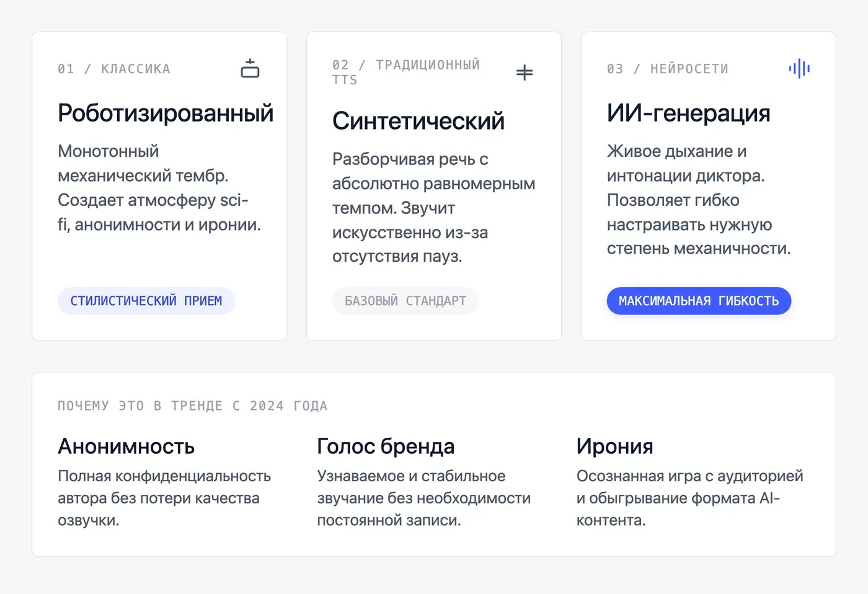The width and height of the screenshot is (868, 594).
Task: Select the Голос бренда heading
Action: 386,446
